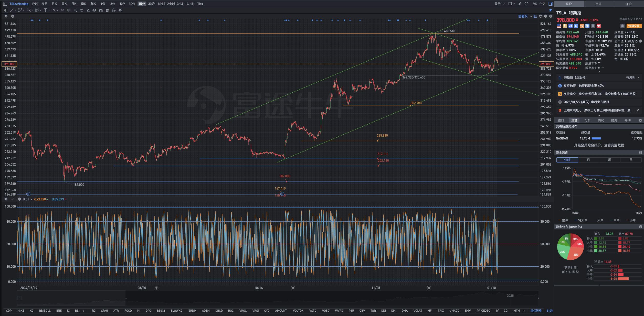Open VS comparison feature
The image size is (644, 316).
[x=535, y=4]
